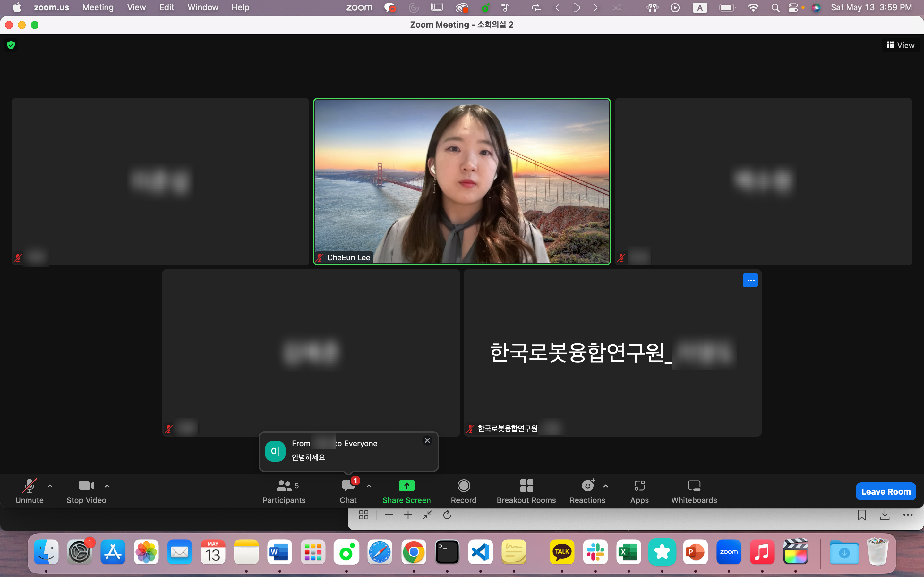This screenshot has width=924, height=577.
Task: Click the green encryption shield icon
Action: 11,45
